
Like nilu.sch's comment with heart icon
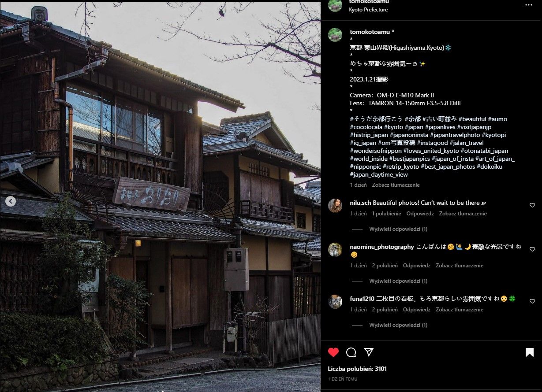[532, 205]
